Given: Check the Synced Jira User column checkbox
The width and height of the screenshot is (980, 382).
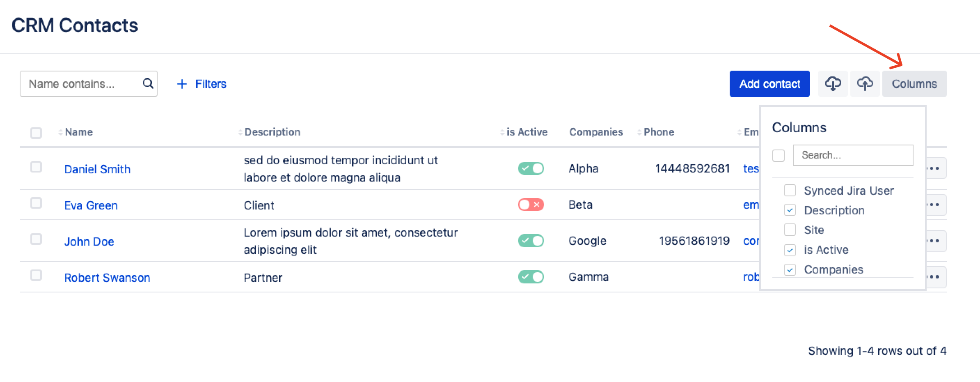Looking at the screenshot, I should click(x=790, y=191).
